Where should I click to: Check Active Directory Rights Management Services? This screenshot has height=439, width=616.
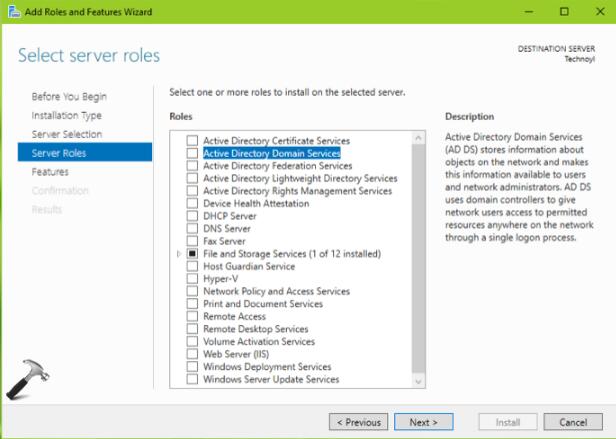192,191
